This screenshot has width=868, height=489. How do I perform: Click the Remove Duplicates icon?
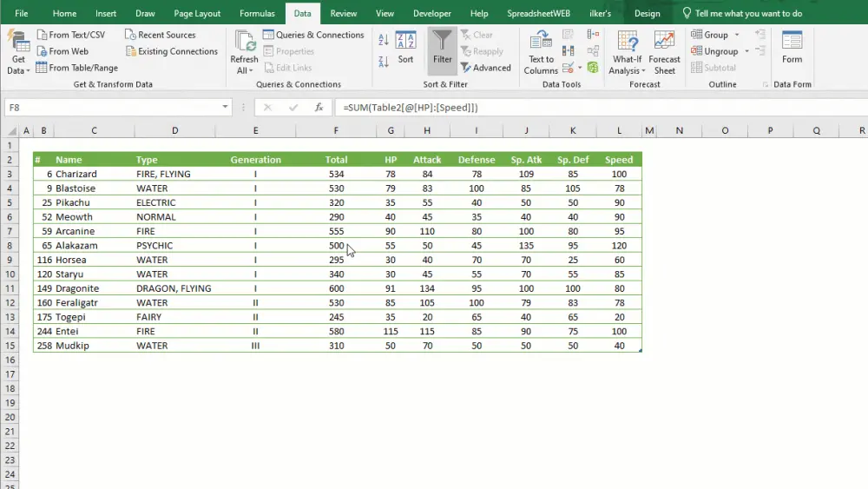[x=568, y=51]
